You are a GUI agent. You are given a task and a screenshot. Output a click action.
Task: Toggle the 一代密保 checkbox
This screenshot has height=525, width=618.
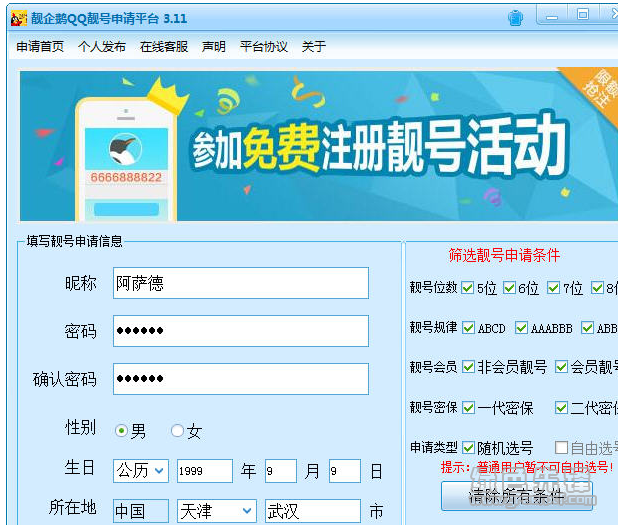click(468, 408)
